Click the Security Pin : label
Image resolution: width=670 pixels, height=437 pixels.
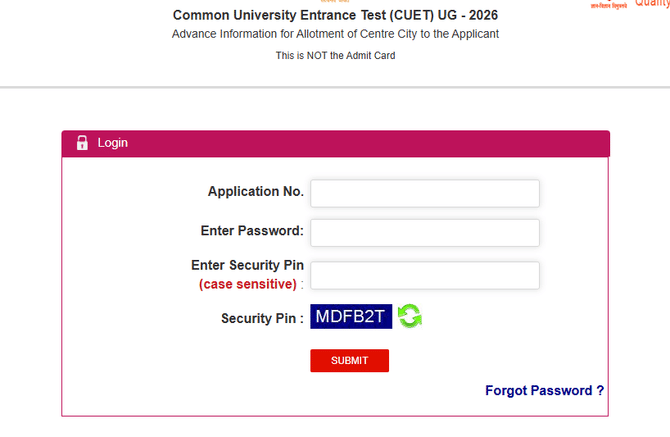pos(262,318)
